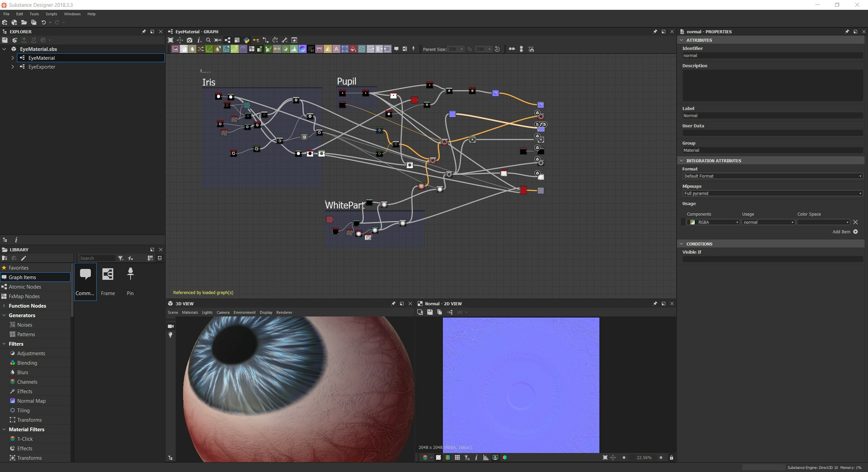The width and height of the screenshot is (868, 472).
Task: Open the Scripts menu
Action: point(51,14)
